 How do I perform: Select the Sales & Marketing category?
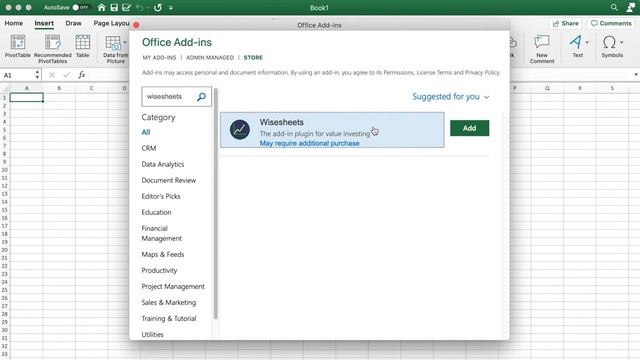pos(169,302)
